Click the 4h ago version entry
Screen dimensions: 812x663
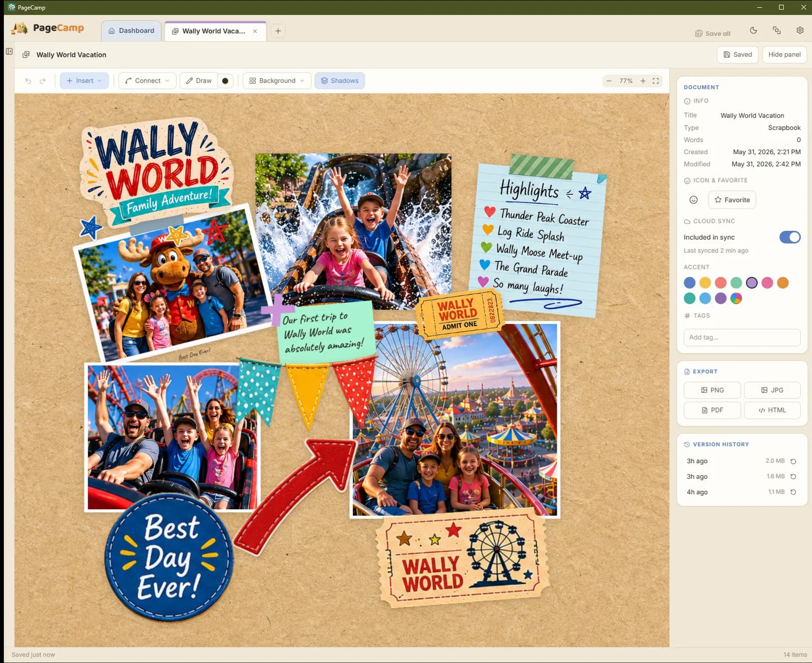pyautogui.click(x=741, y=492)
